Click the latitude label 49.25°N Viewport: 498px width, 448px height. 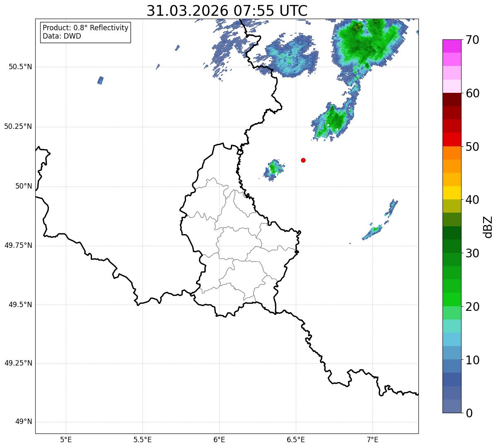[18, 363]
